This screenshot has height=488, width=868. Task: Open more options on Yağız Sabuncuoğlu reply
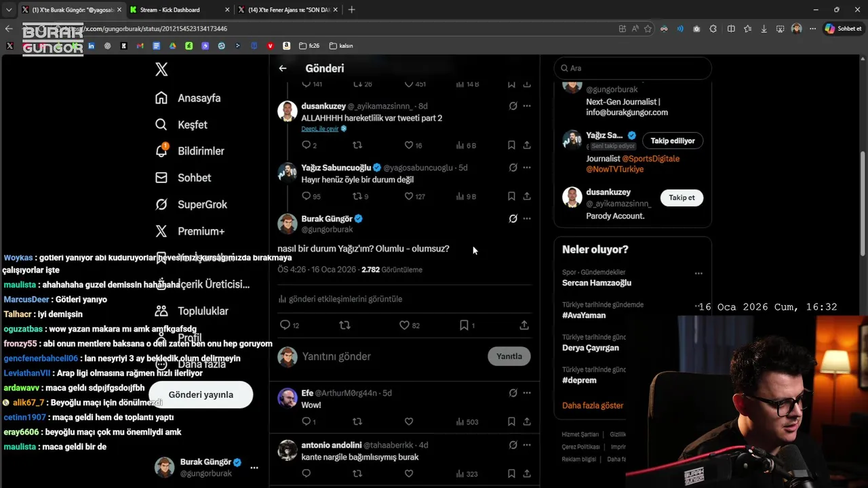click(527, 167)
